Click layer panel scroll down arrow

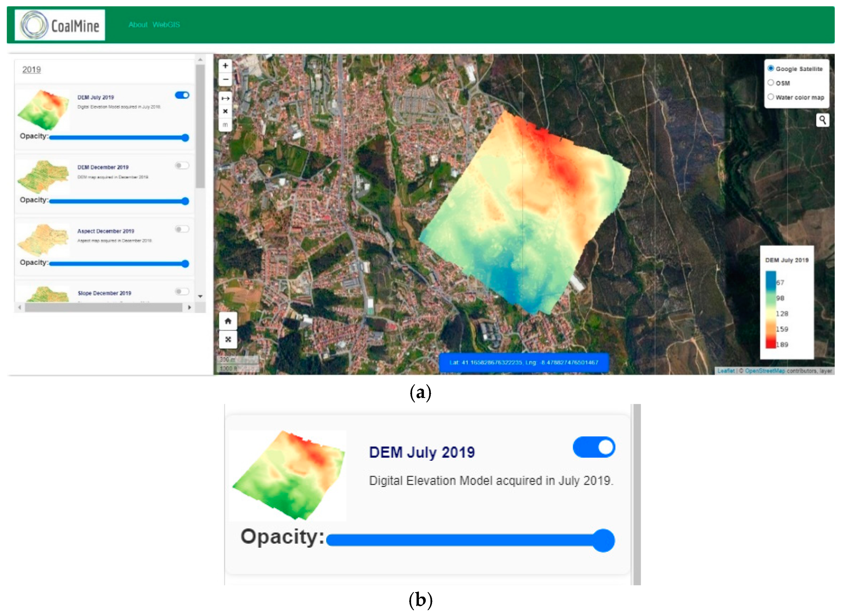pyautogui.click(x=200, y=296)
